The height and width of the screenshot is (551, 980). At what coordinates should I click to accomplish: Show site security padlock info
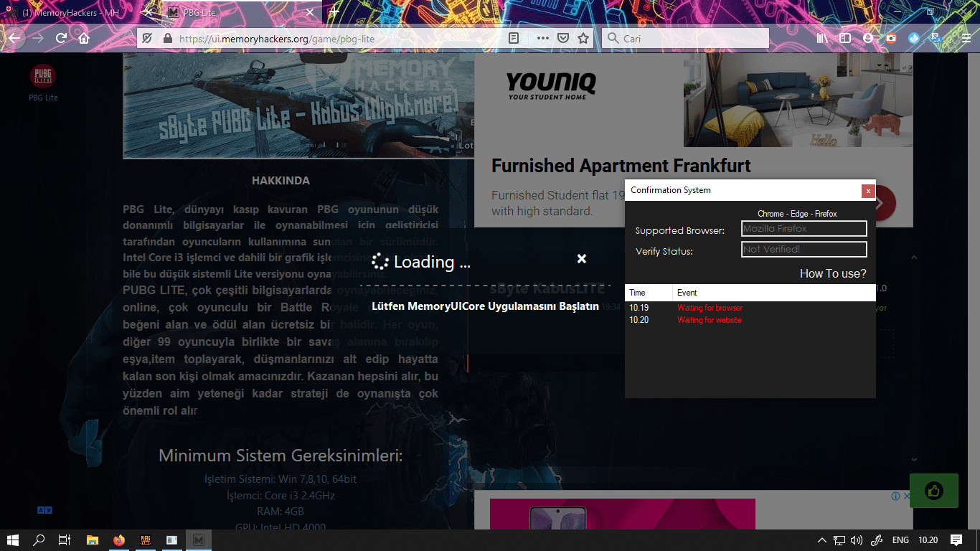[168, 39]
